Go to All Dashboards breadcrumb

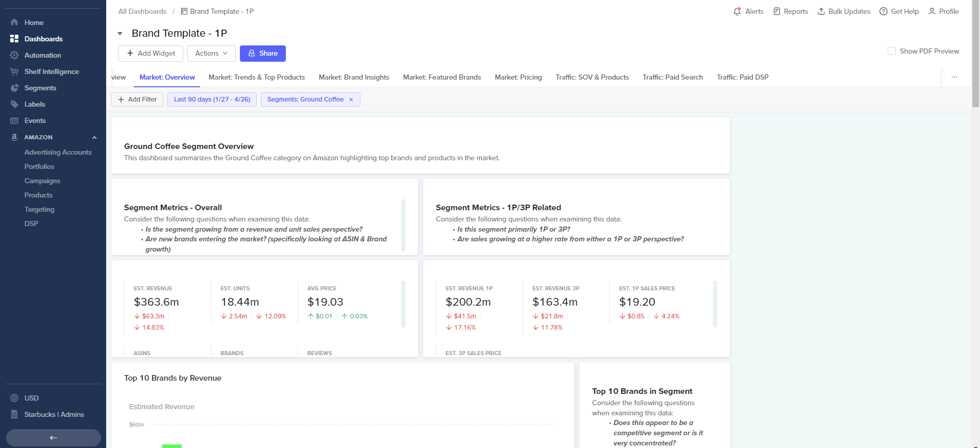(142, 11)
